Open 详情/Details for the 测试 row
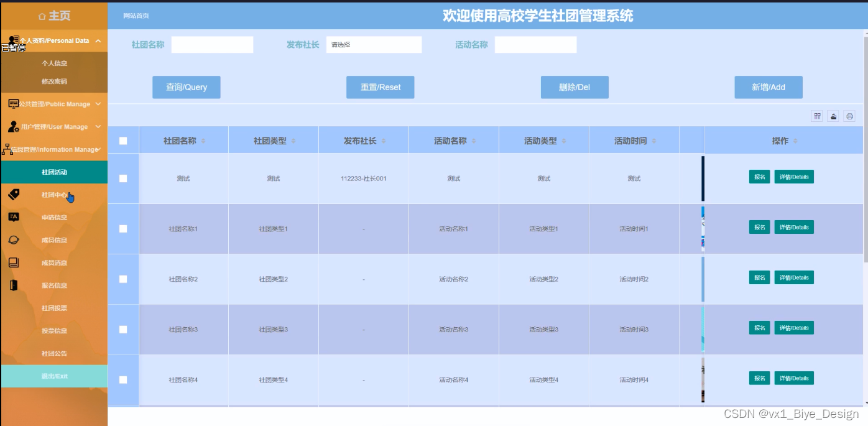The image size is (868, 426). click(794, 177)
